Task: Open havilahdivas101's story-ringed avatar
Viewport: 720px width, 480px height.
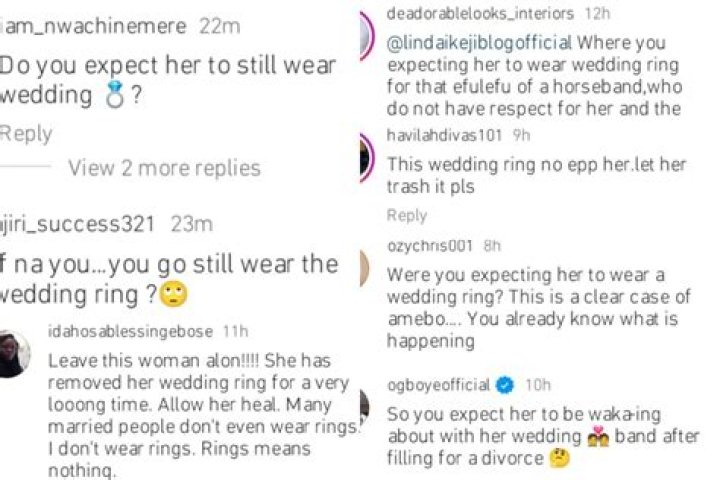Action: click(x=367, y=158)
